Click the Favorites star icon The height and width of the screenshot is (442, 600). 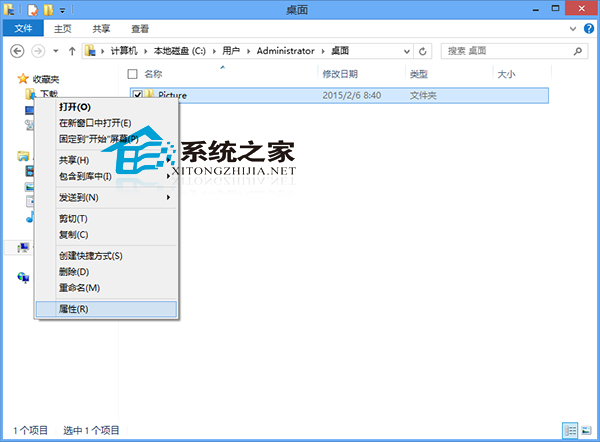[x=24, y=78]
